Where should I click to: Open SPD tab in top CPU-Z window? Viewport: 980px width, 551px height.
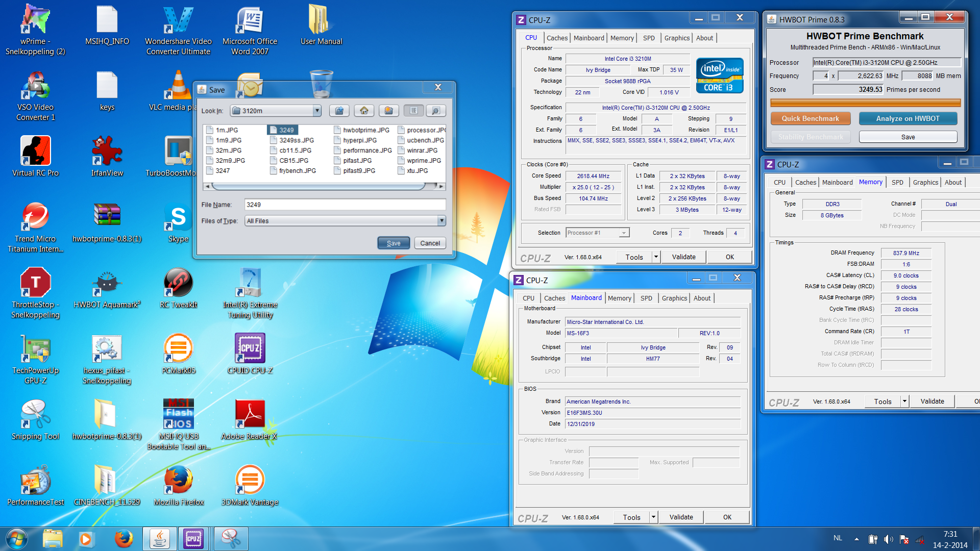pyautogui.click(x=649, y=38)
